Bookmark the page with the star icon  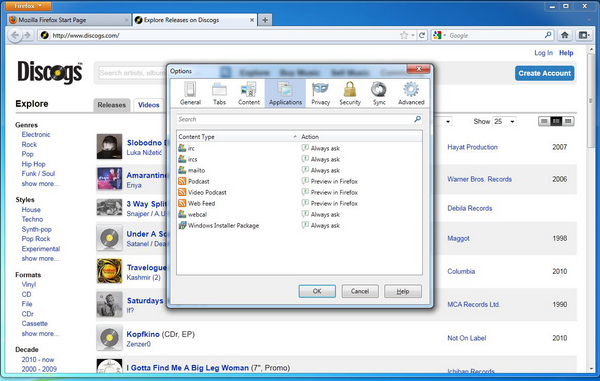click(404, 35)
